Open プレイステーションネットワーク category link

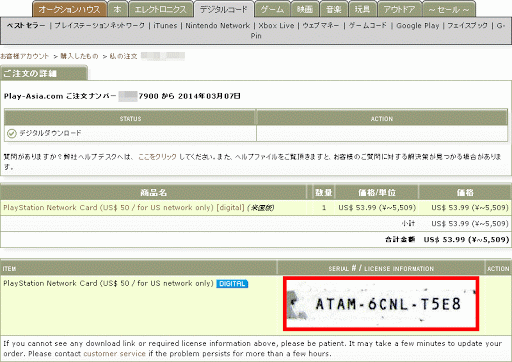[100, 25]
